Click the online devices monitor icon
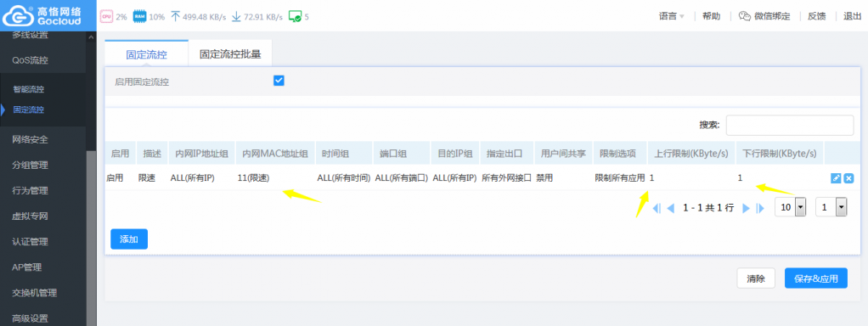This screenshot has height=326, width=868. click(x=295, y=17)
